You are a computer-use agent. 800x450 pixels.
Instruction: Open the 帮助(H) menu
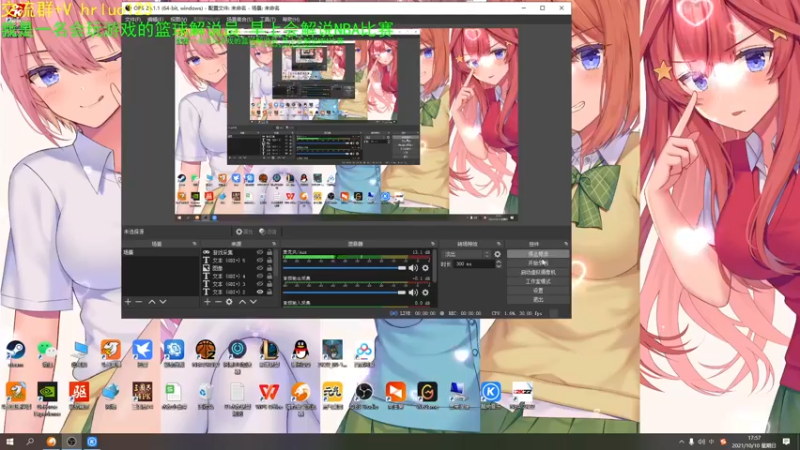tap(291, 19)
